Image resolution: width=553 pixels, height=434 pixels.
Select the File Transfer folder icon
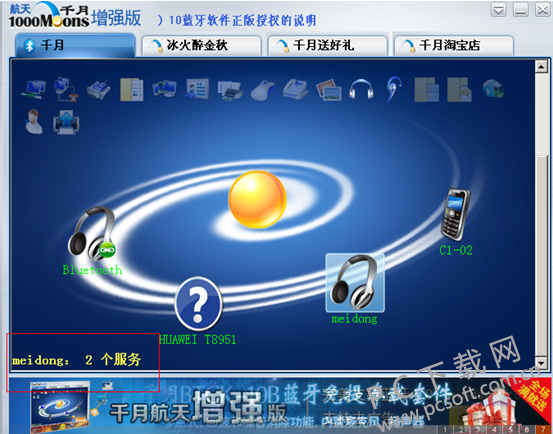coord(132,90)
